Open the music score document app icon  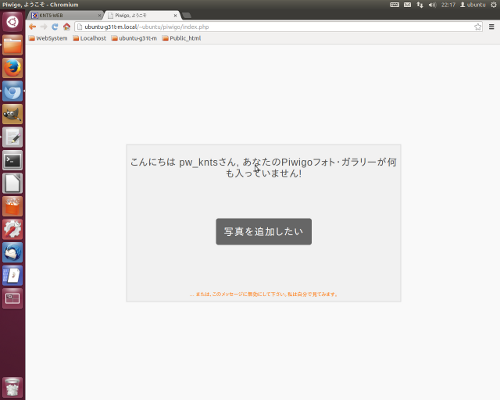[13, 276]
